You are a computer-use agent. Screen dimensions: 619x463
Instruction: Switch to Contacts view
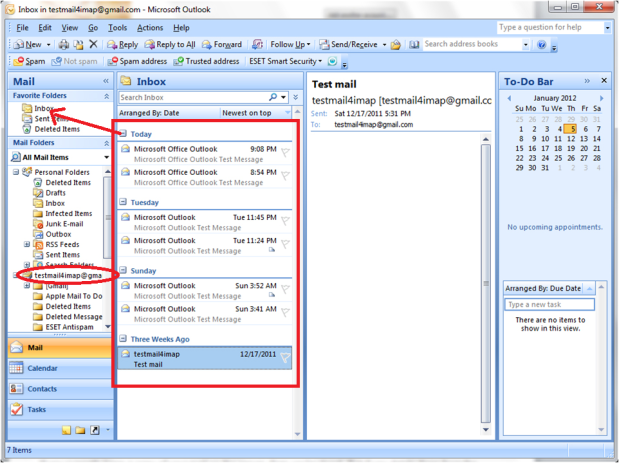click(60, 388)
